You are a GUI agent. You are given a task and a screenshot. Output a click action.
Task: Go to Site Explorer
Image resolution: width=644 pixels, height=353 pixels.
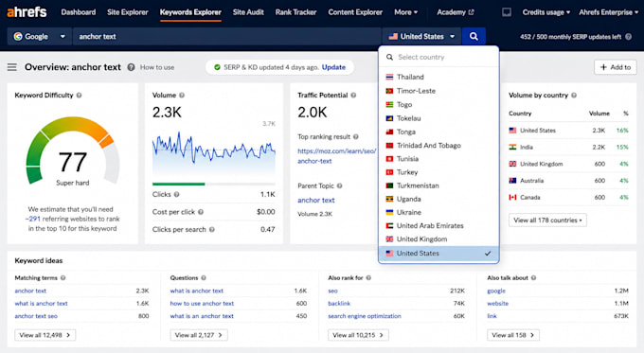click(x=127, y=12)
